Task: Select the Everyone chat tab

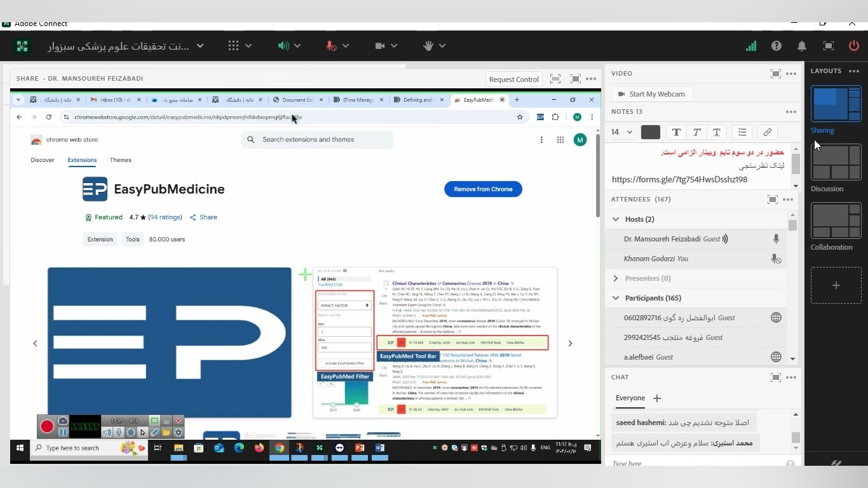Action: 630,398
